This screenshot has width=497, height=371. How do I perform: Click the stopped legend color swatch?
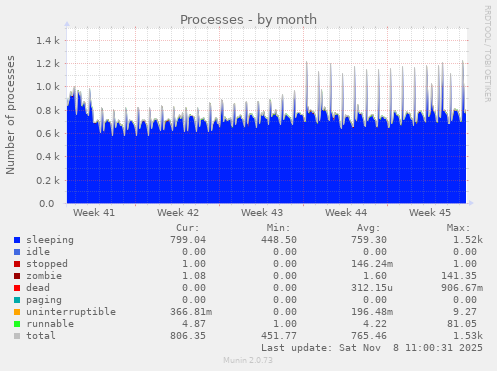click(x=17, y=264)
